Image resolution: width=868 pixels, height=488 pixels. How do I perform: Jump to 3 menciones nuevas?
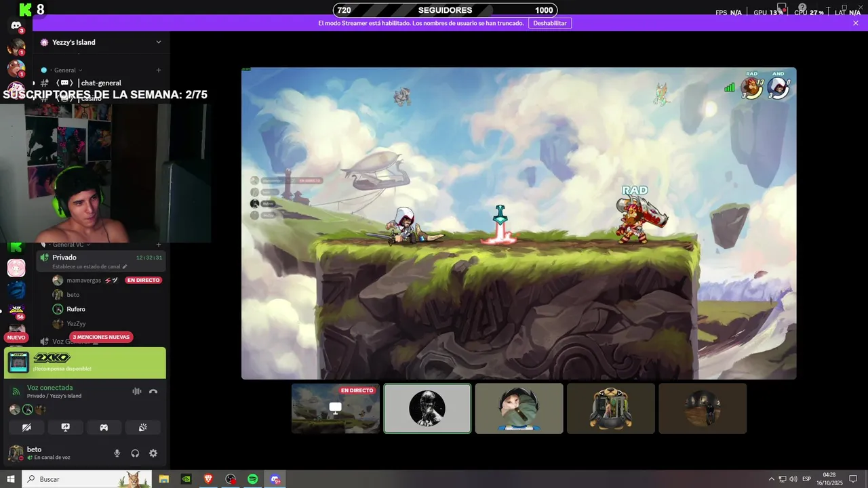point(101,337)
